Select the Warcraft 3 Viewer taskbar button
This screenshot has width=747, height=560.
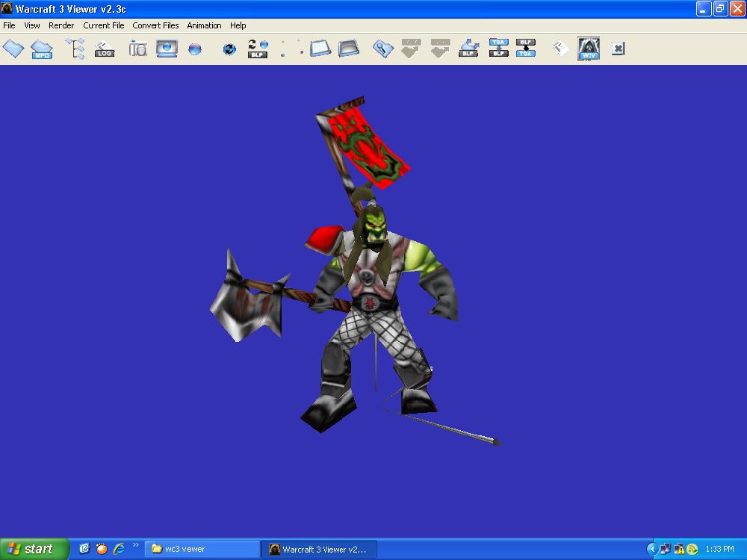click(319, 549)
